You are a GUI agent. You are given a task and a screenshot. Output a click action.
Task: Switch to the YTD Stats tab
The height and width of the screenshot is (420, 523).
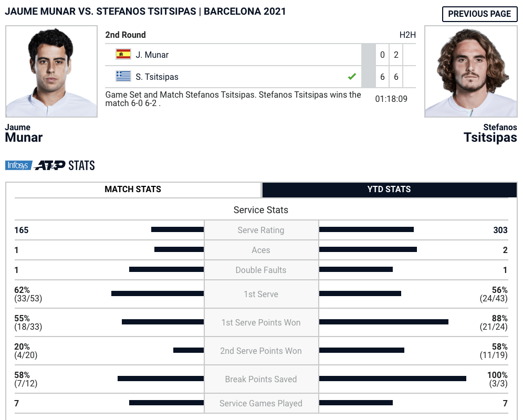[x=389, y=189]
